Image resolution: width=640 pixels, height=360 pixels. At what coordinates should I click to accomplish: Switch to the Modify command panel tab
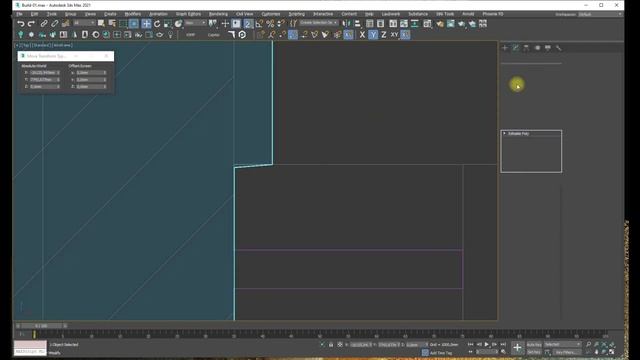click(x=516, y=48)
